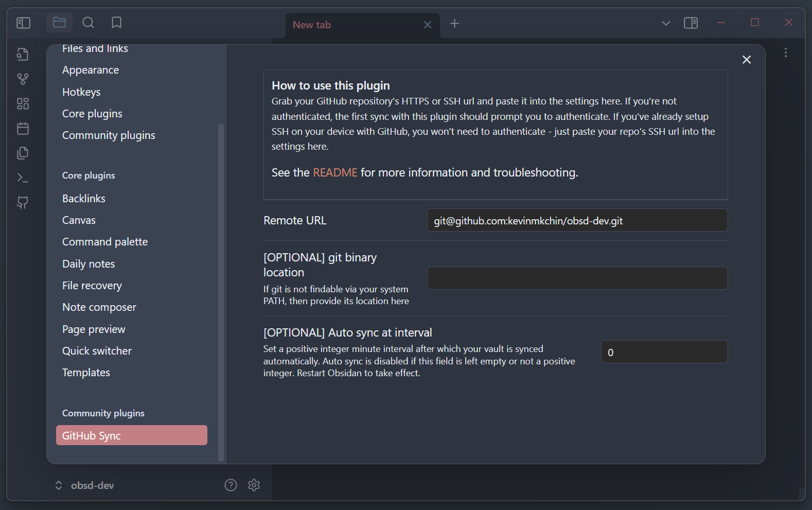Open the file explorer folder icon
This screenshot has width=812, height=510.
point(59,23)
